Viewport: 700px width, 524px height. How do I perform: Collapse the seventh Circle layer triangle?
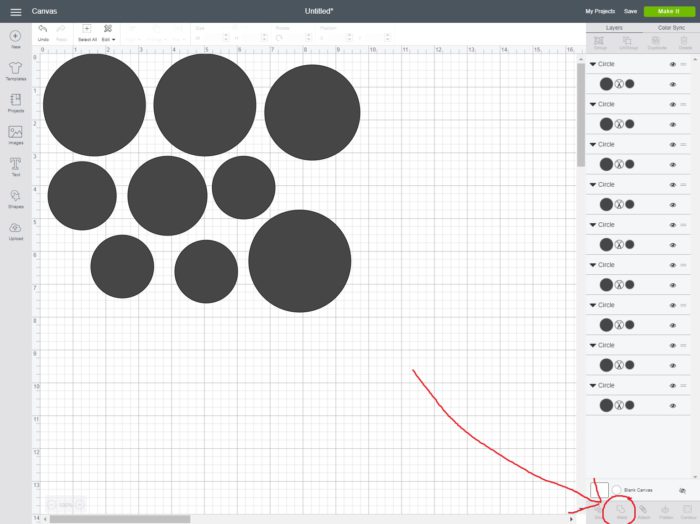point(593,305)
